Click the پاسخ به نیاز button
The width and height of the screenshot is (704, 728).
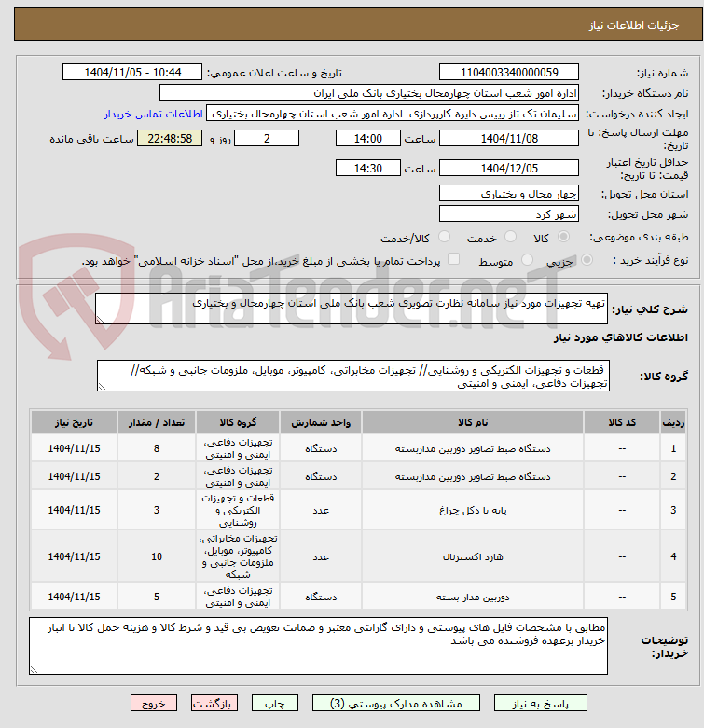pos(541,704)
